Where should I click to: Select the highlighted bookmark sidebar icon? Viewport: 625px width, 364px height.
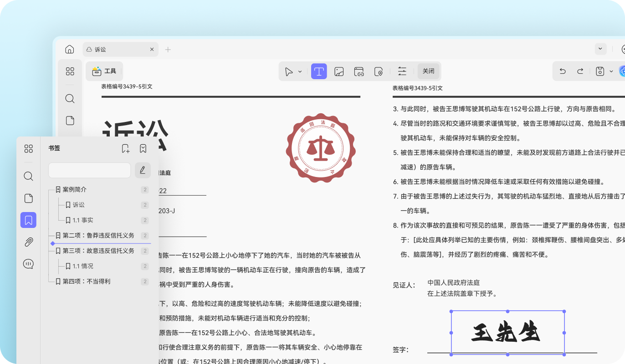pos(28,220)
